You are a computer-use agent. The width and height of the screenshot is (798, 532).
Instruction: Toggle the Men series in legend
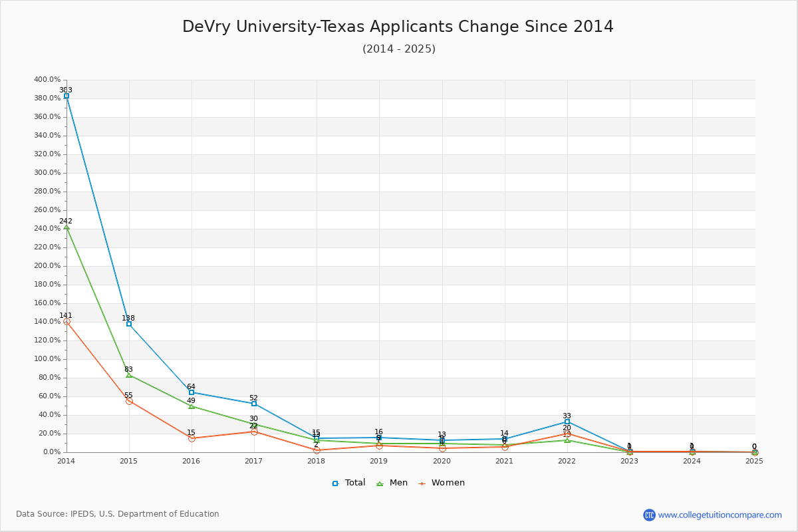click(392, 483)
